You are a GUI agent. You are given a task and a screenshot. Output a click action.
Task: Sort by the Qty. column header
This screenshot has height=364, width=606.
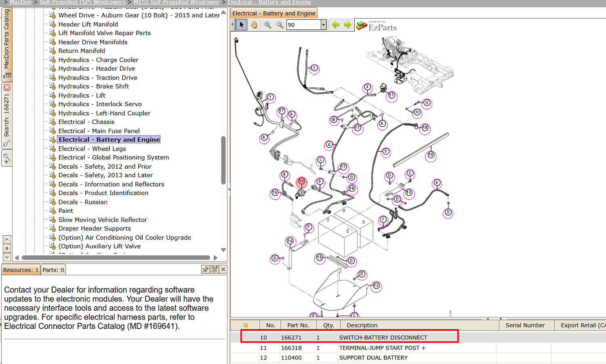328,325
